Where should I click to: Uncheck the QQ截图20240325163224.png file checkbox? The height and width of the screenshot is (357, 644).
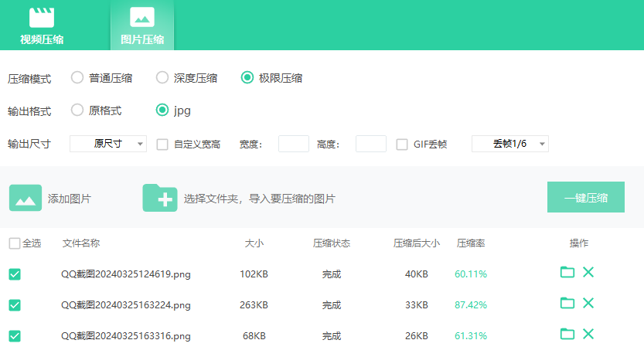coord(15,305)
